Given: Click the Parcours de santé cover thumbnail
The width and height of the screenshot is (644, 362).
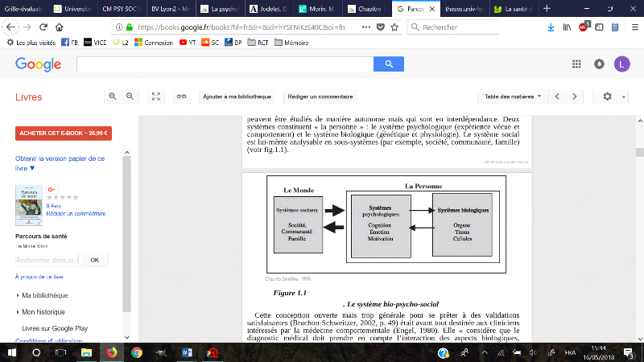Looking at the screenshot, I should tap(29, 205).
